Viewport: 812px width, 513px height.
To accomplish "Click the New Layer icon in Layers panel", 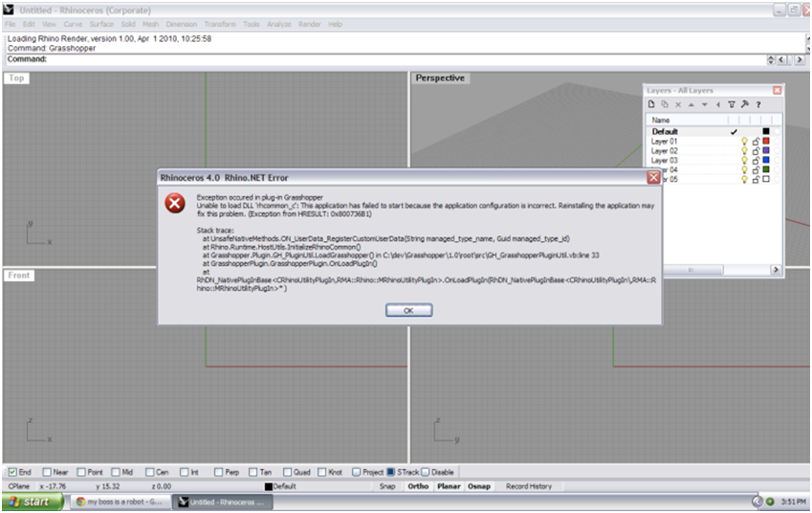I will click(652, 104).
